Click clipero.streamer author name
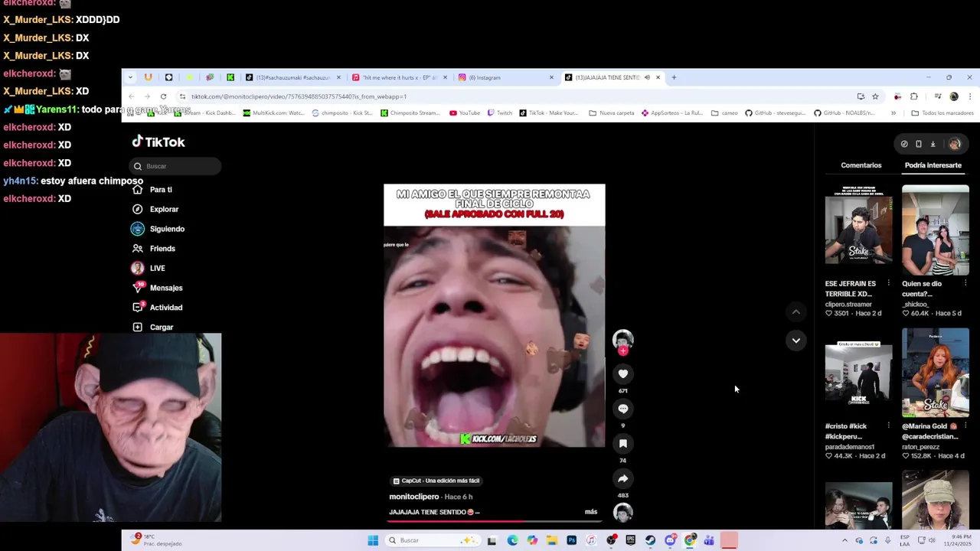980x551 pixels. point(848,304)
